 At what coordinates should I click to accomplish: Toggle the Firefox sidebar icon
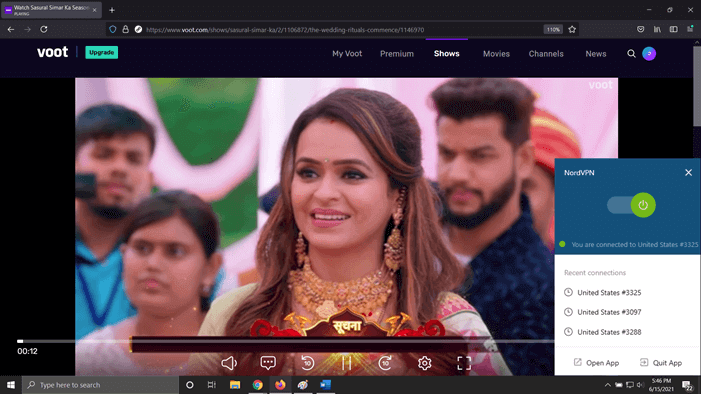point(674,30)
